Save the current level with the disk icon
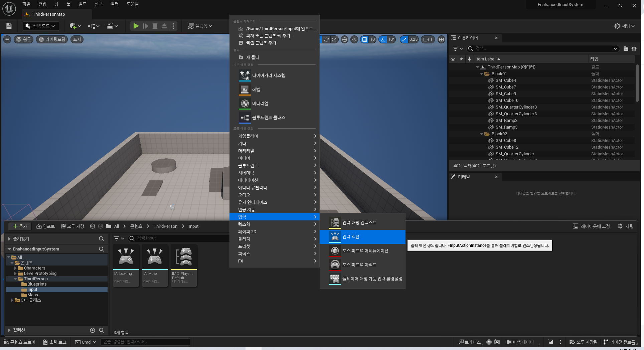644x350 pixels. [x=9, y=26]
